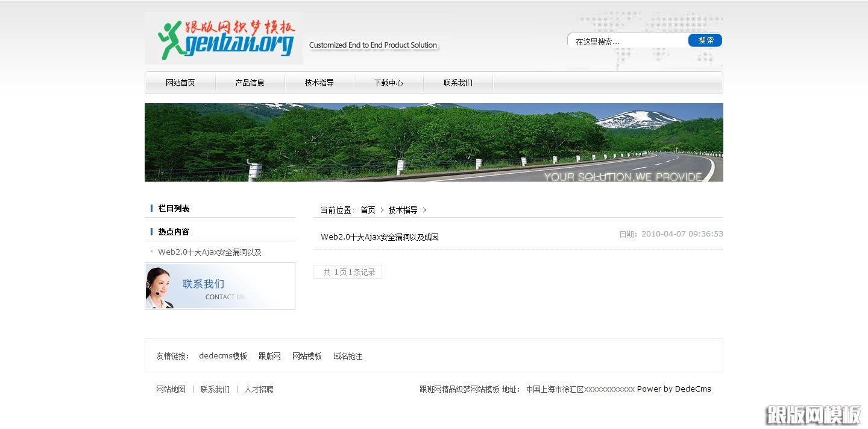Click the search input field
868x429 pixels.
click(x=627, y=40)
